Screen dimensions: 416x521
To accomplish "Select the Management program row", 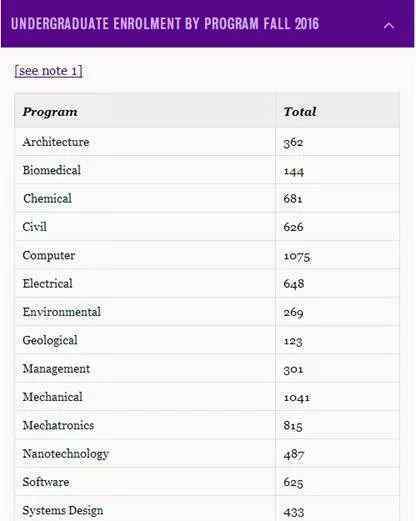I will tap(207, 369).
